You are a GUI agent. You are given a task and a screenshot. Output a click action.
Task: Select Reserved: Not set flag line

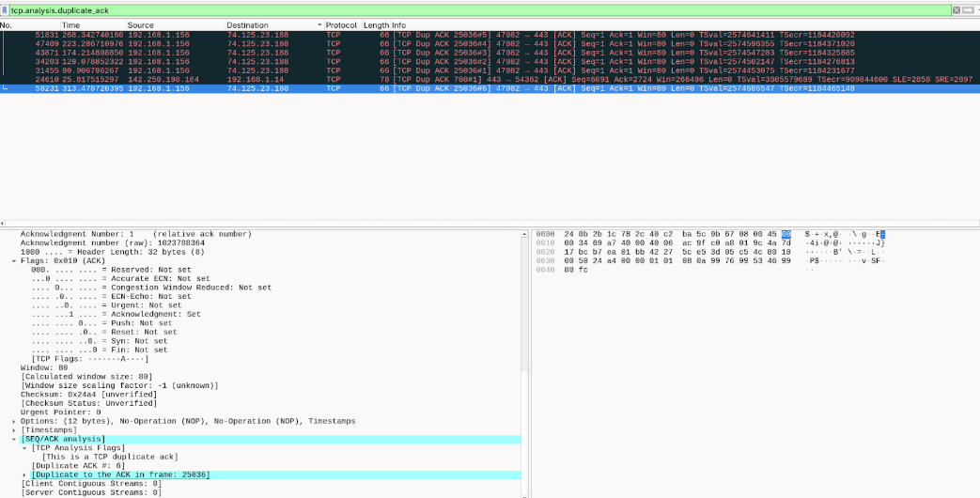[111, 270]
